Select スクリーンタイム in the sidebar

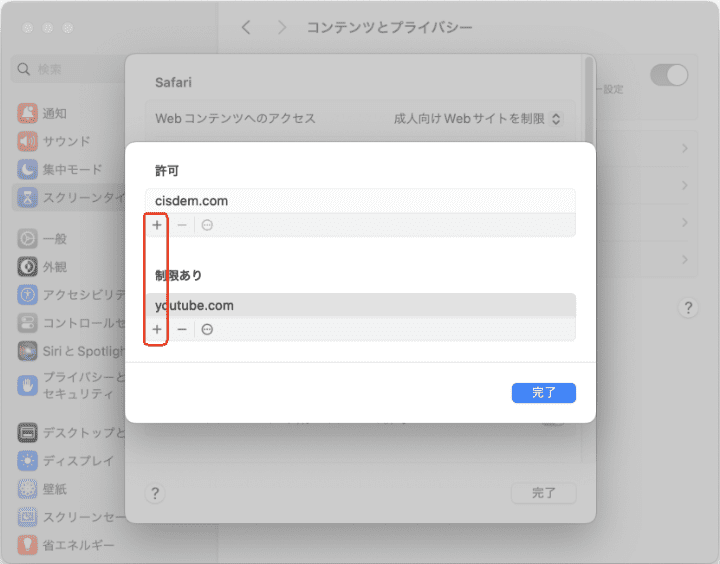coord(69,197)
